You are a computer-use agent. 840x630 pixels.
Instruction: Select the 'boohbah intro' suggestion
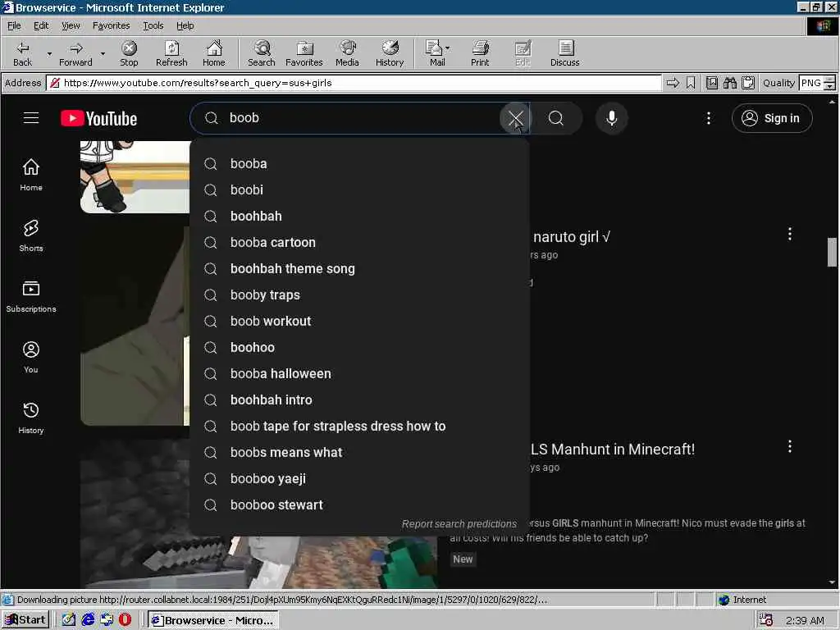click(x=359, y=399)
